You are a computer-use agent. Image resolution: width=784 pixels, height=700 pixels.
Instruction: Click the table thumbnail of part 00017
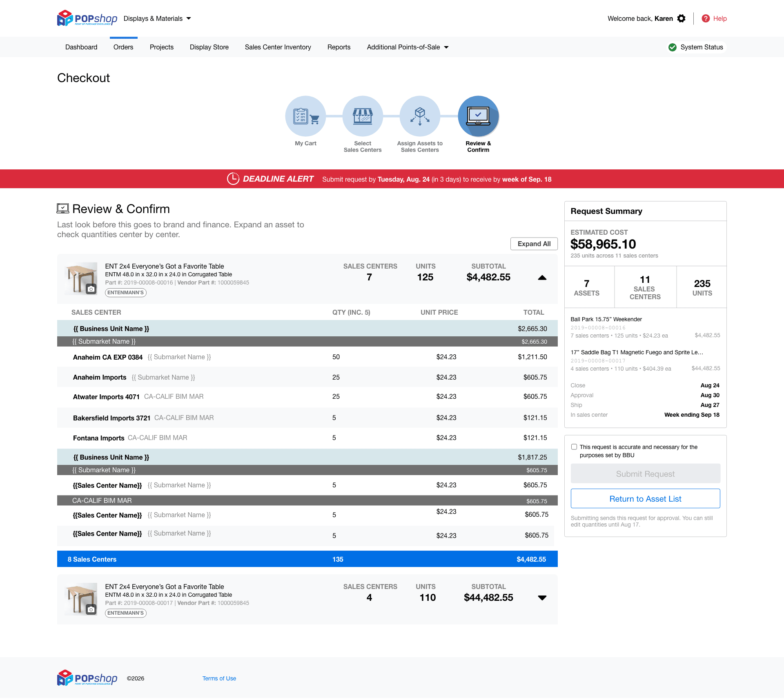(x=81, y=599)
